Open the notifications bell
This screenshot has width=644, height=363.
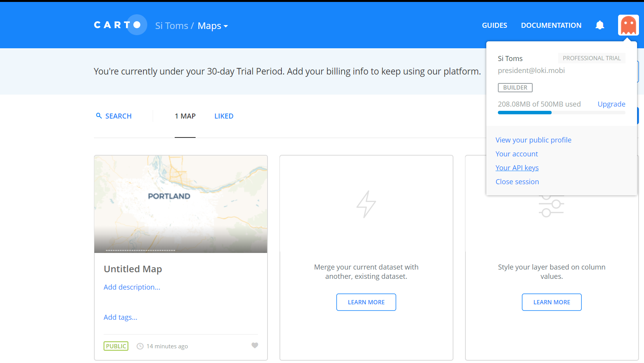pos(600,25)
